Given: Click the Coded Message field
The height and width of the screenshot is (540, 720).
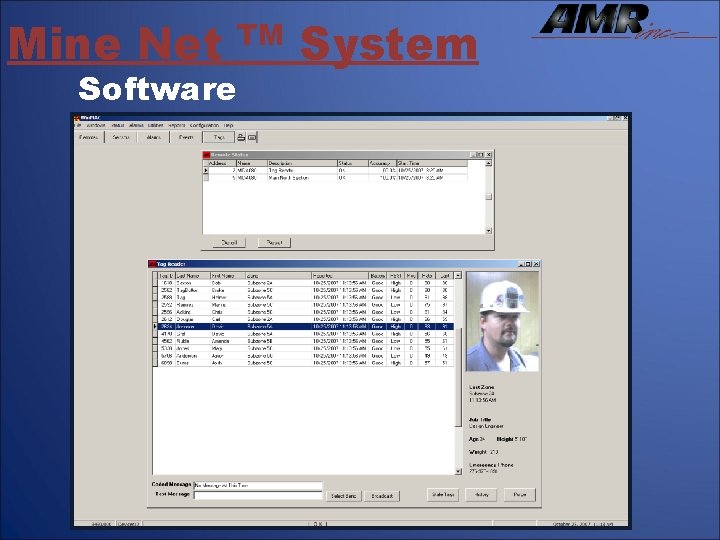Looking at the screenshot, I should (258, 485).
